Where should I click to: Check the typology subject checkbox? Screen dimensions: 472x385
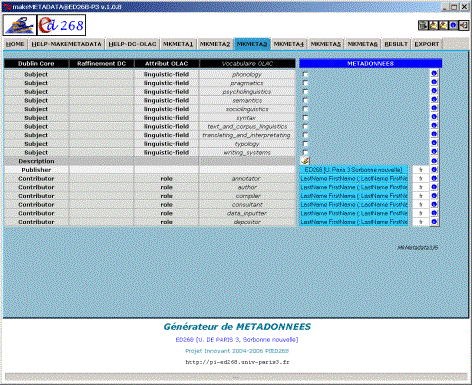pyautogui.click(x=305, y=144)
